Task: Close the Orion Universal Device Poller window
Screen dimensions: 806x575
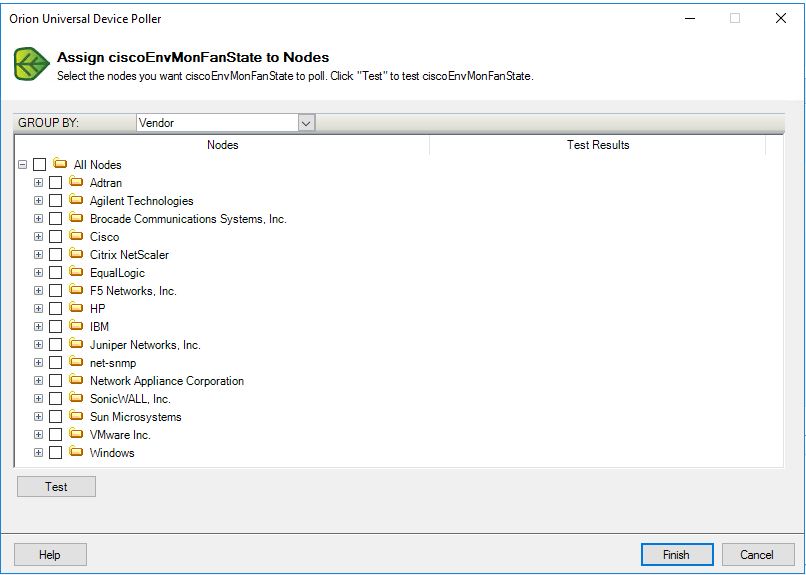Action: tap(780, 18)
